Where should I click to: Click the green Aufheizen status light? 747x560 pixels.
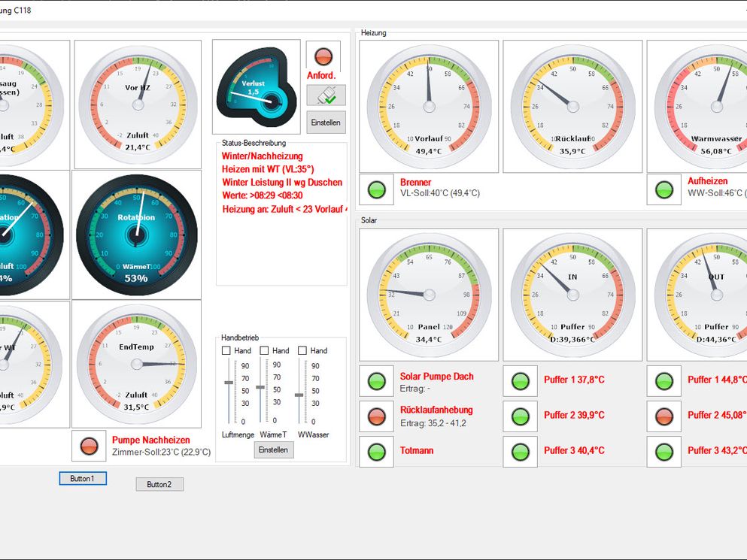663,190
